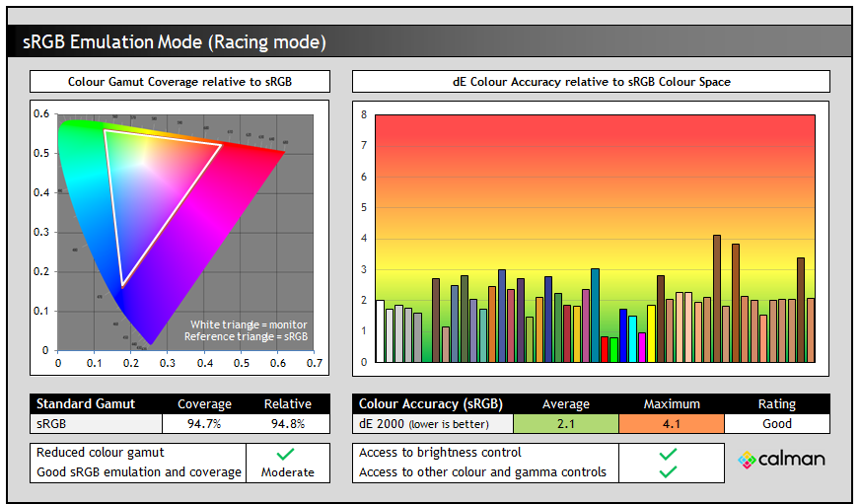Click the Good rating cell

776,424
